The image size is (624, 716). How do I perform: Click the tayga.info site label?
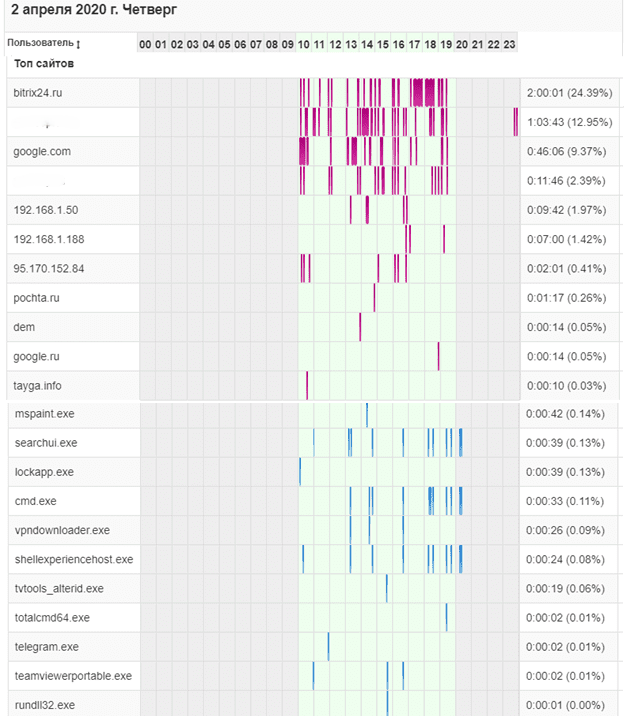pyautogui.click(x=37, y=385)
